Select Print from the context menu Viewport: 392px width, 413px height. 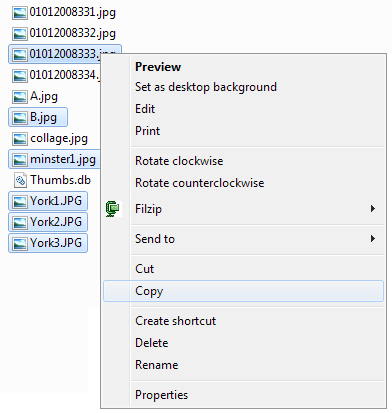pos(243,131)
